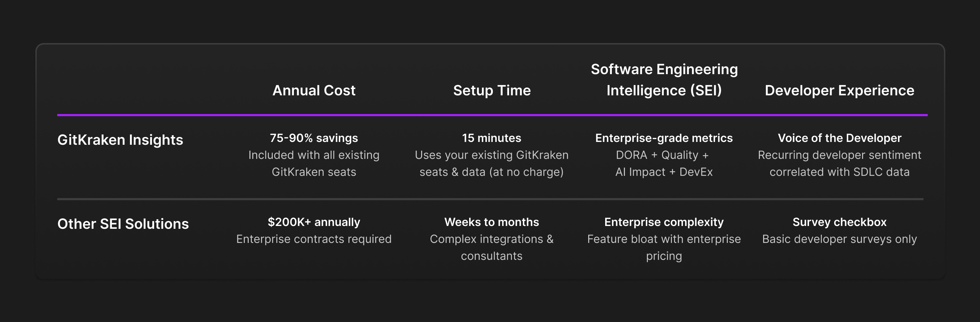Click the Setup Time column header

coord(491,90)
